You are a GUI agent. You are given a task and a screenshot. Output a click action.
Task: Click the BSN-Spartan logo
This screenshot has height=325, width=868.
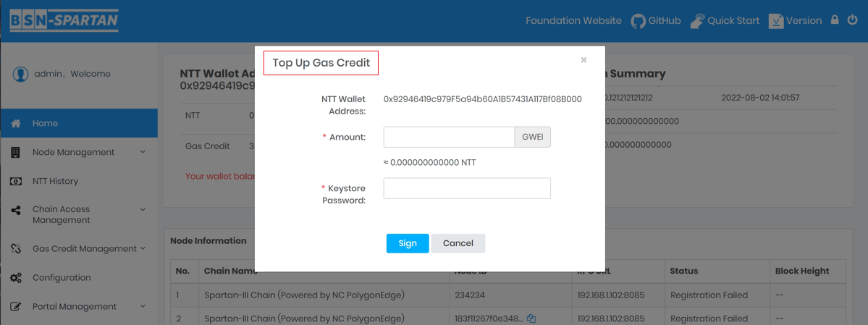(64, 20)
